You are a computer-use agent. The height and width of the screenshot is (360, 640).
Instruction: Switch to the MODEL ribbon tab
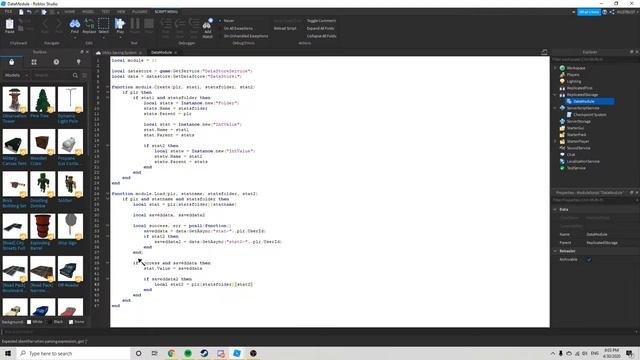[88, 12]
